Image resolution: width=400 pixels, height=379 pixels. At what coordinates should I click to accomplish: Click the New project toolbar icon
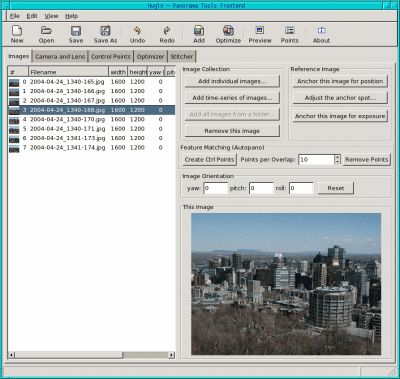[17, 34]
